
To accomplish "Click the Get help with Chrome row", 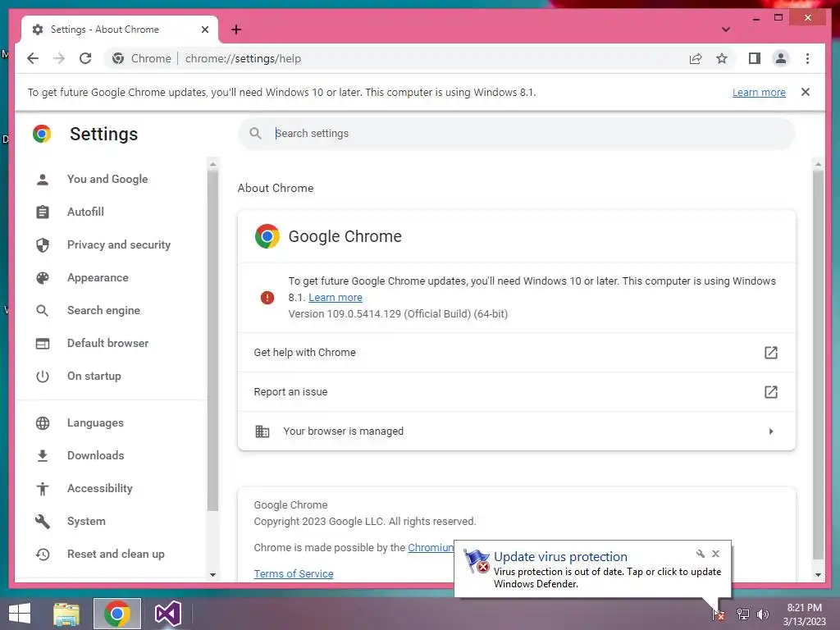I will [517, 353].
